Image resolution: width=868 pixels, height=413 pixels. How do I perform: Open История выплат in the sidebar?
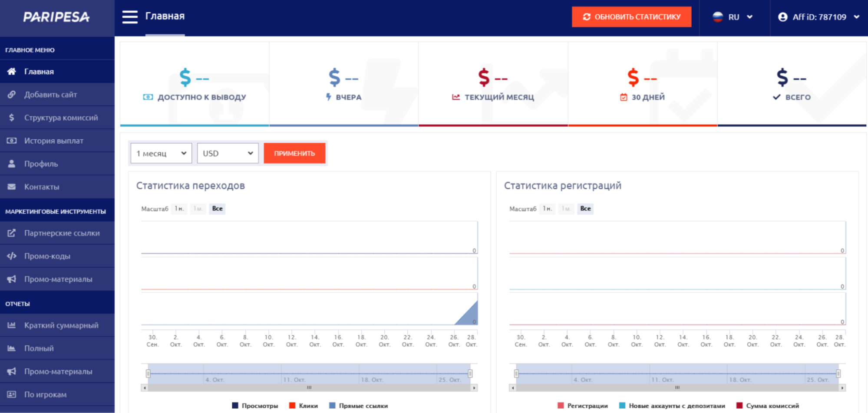click(53, 141)
